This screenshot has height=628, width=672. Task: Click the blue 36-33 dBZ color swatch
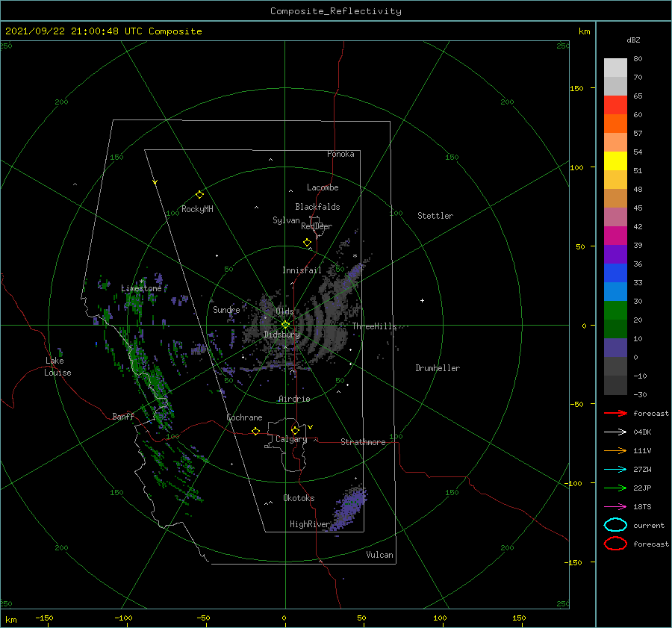coord(615,273)
